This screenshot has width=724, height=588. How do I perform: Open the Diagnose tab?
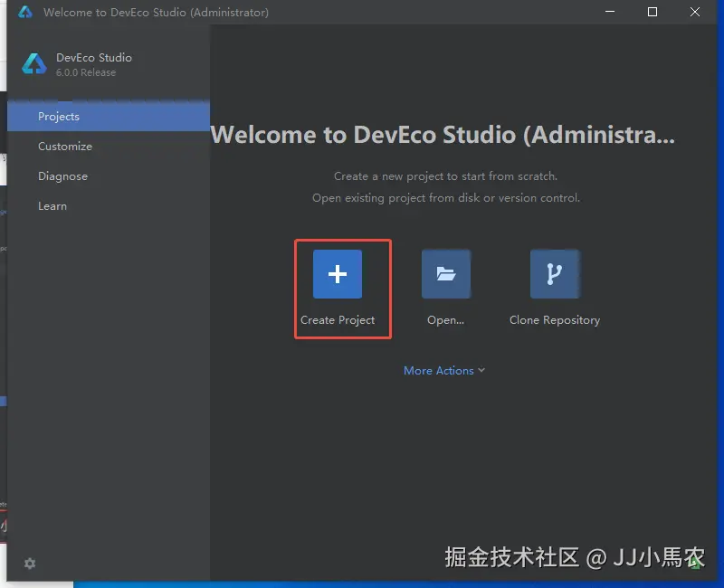pyautogui.click(x=109, y=176)
